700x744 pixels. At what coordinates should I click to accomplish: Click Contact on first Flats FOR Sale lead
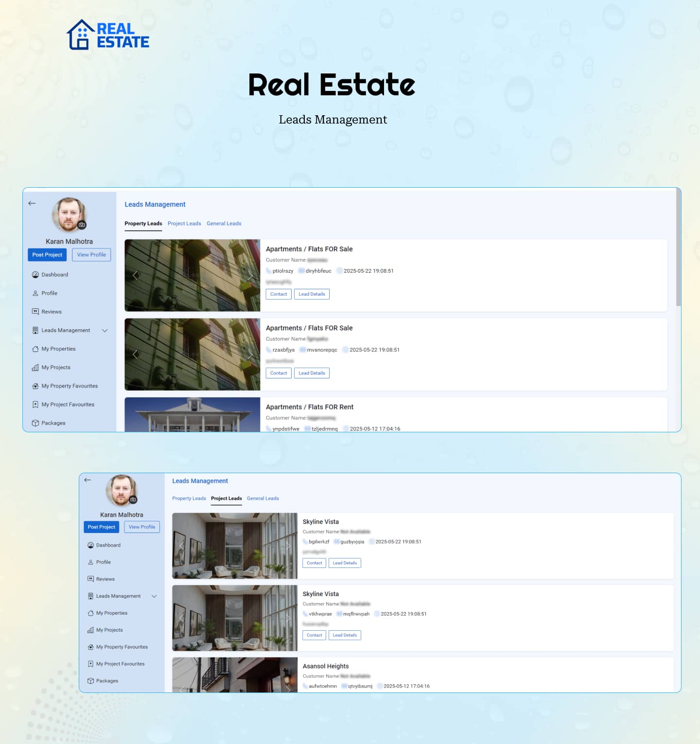tap(279, 294)
